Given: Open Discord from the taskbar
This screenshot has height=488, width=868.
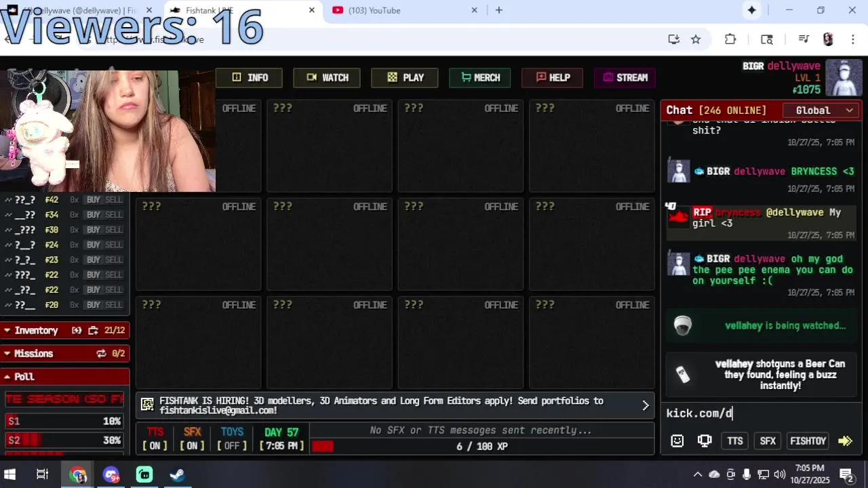Looking at the screenshot, I should coord(111,474).
